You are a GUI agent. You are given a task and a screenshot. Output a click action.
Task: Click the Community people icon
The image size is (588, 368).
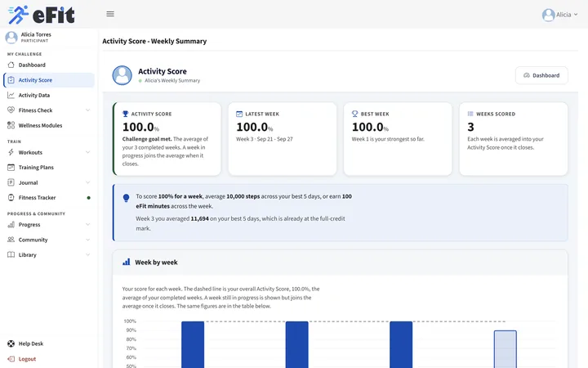click(11, 240)
